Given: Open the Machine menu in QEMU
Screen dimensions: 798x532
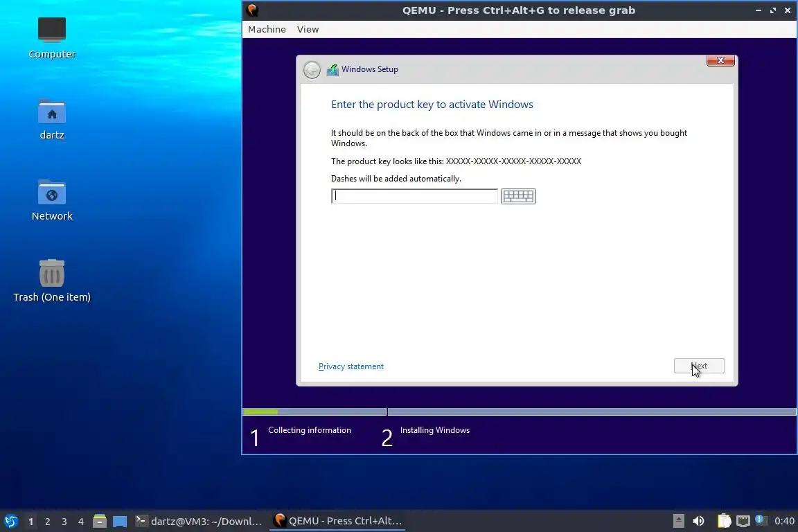Looking at the screenshot, I should coord(267,30).
